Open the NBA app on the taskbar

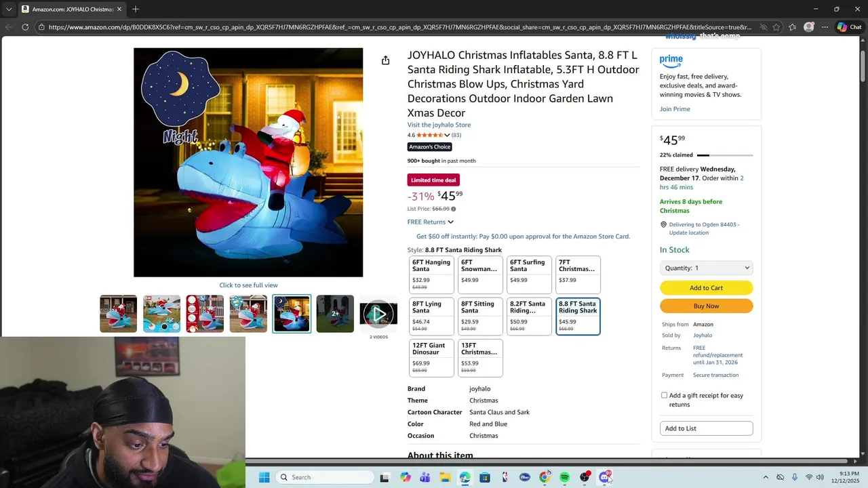pos(505,477)
